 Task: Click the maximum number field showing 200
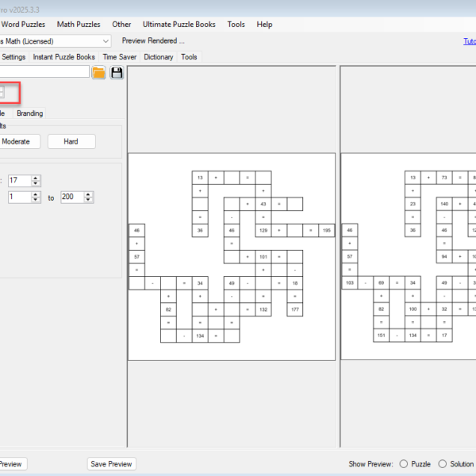71,197
